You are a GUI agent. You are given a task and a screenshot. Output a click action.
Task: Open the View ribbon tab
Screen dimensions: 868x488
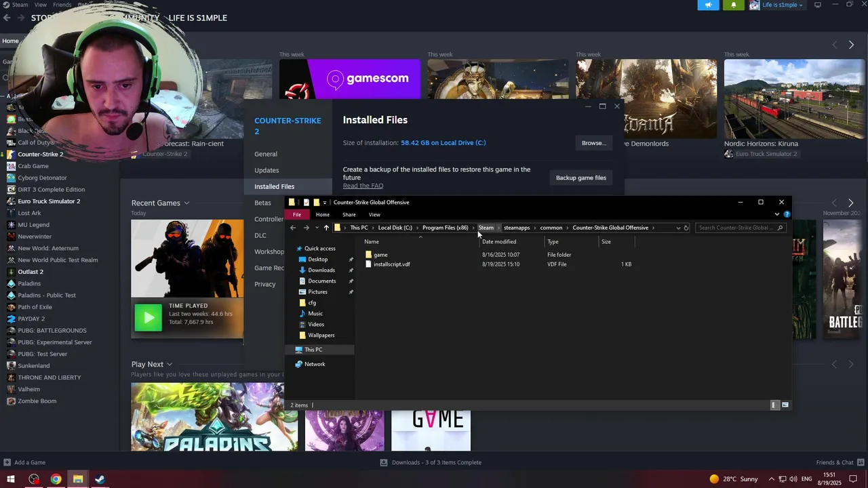[x=374, y=214]
